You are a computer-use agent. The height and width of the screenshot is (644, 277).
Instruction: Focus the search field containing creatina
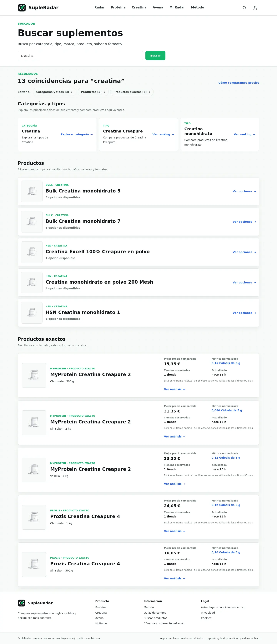[80, 56]
